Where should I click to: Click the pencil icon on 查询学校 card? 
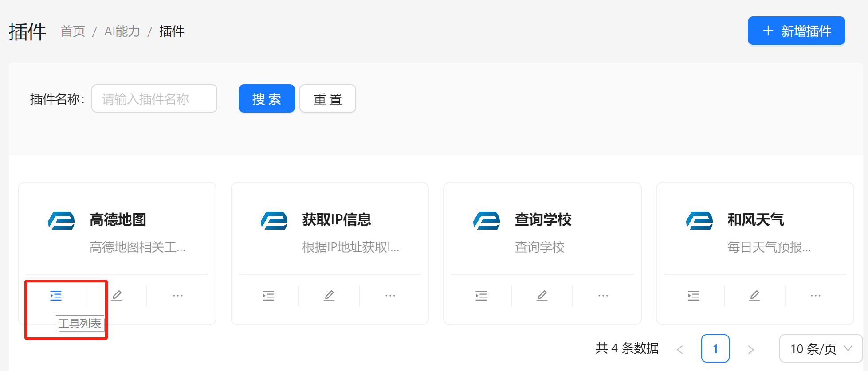pos(542,296)
